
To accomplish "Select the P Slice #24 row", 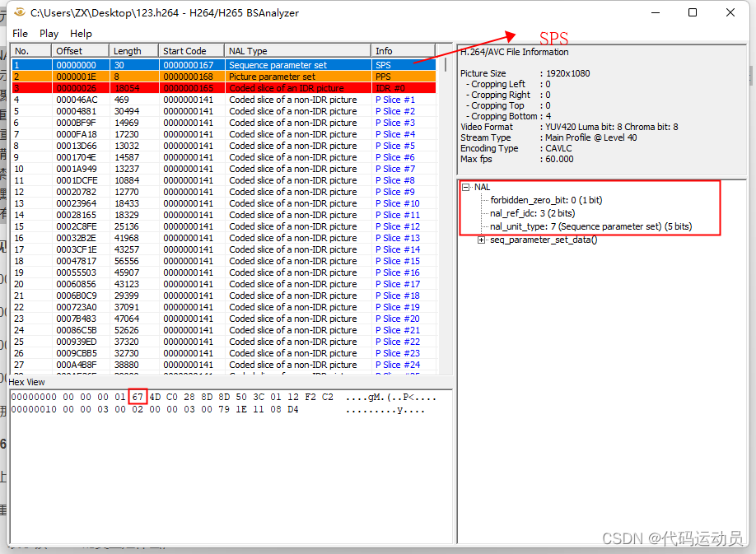I will point(247,365).
